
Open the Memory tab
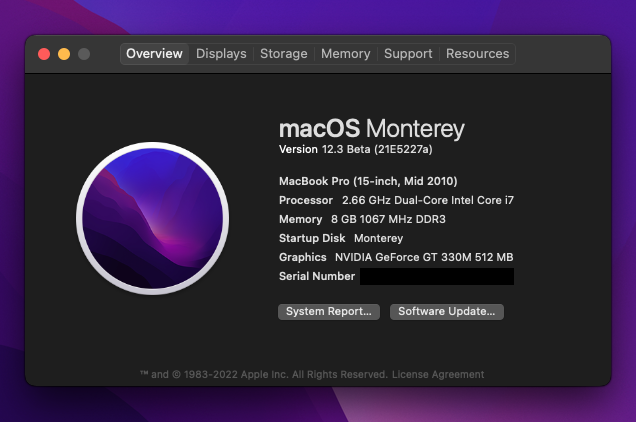point(346,54)
